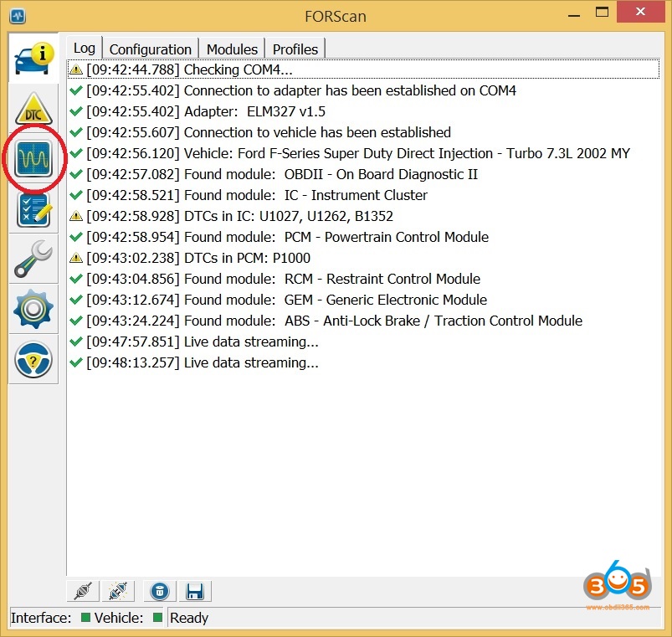This screenshot has height=637, width=672.
Task: Open the wrench service procedures section
Action: (33, 259)
